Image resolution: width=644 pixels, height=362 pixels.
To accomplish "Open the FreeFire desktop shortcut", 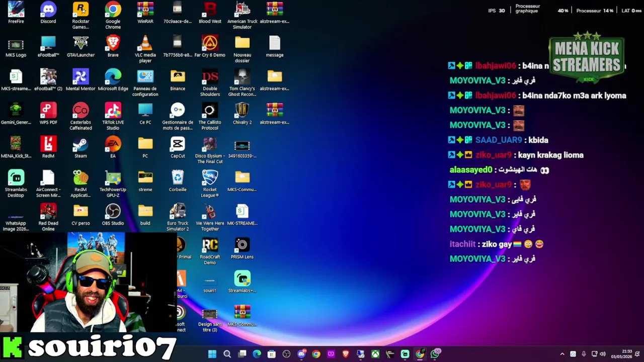I will tap(16, 13).
